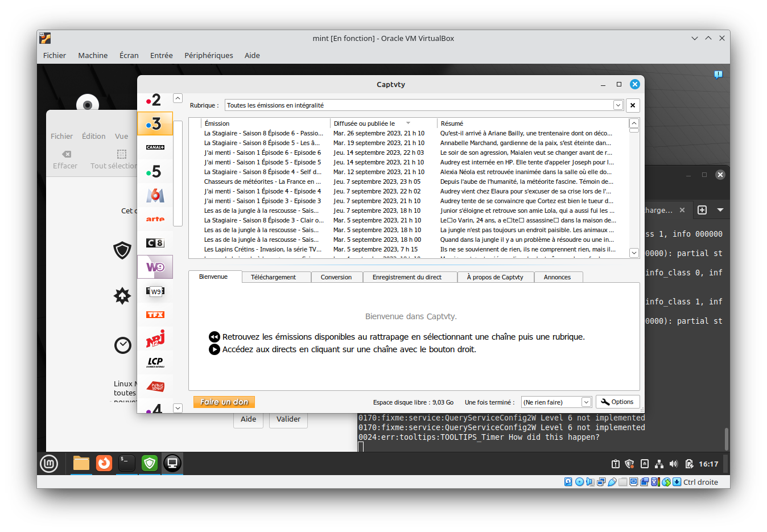Open the Périphériques menu in VirtualBox

tap(208, 55)
